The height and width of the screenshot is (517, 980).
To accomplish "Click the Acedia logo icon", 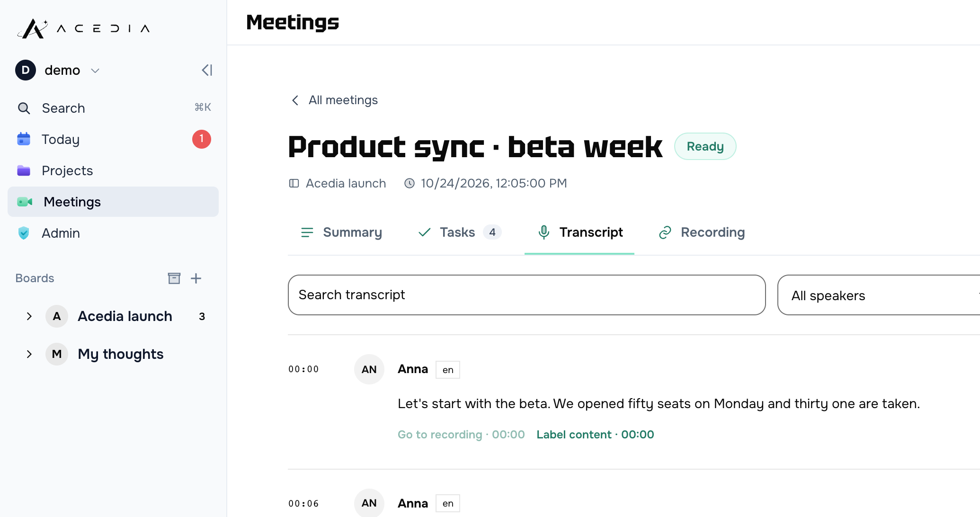I will 33,28.
